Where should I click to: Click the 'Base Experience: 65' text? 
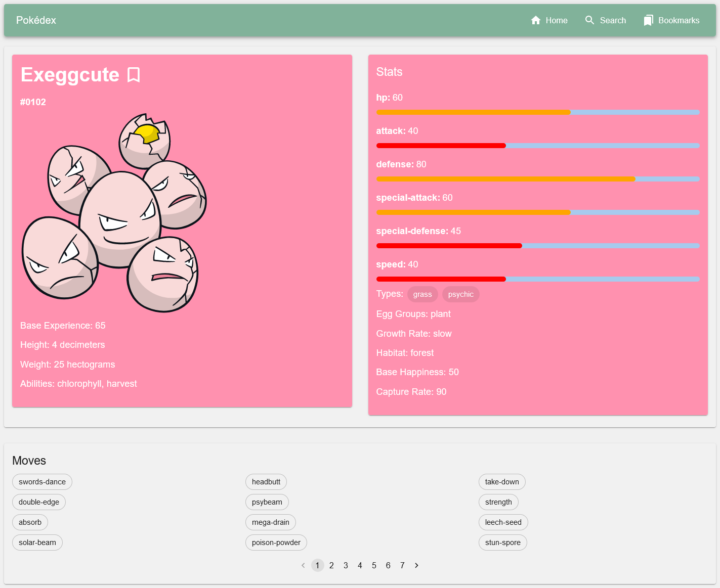pos(63,326)
